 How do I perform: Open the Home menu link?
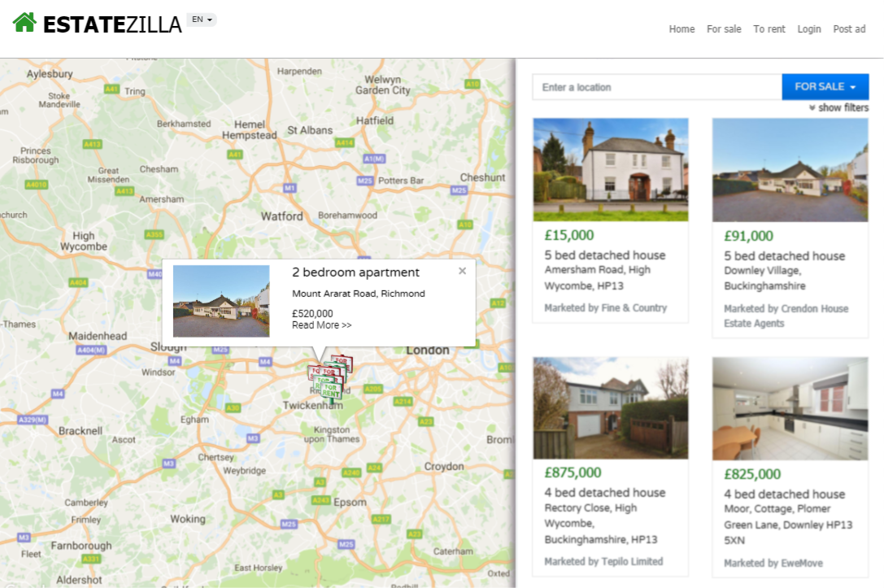point(682,28)
